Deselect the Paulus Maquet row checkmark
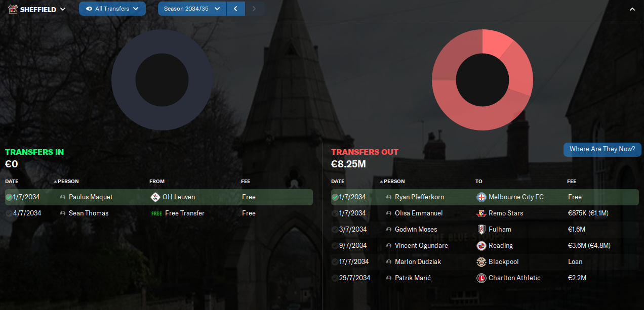644x310 pixels. (9, 197)
